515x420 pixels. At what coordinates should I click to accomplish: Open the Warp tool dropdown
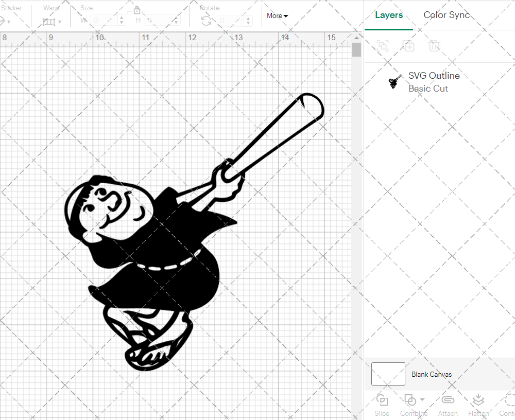point(59,22)
